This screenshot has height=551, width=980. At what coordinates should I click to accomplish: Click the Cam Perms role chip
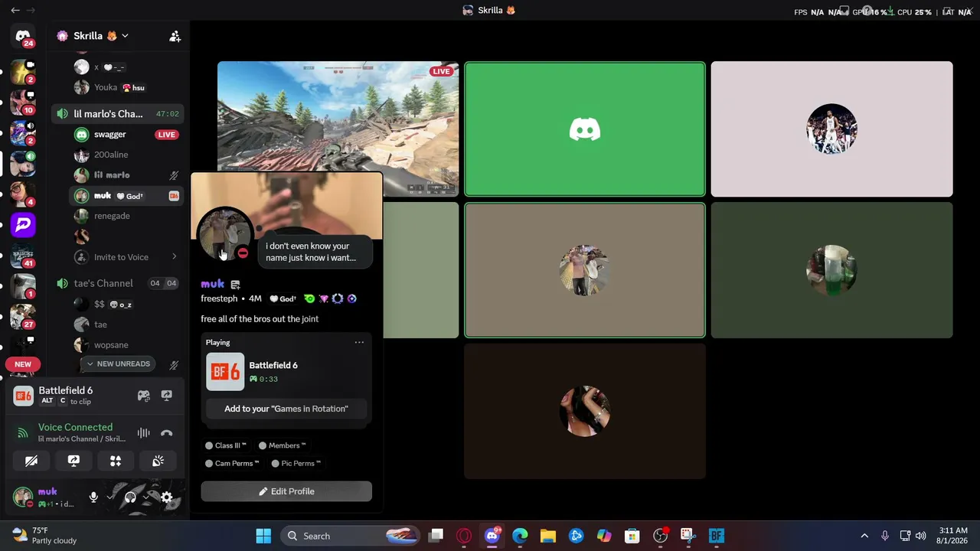point(232,463)
